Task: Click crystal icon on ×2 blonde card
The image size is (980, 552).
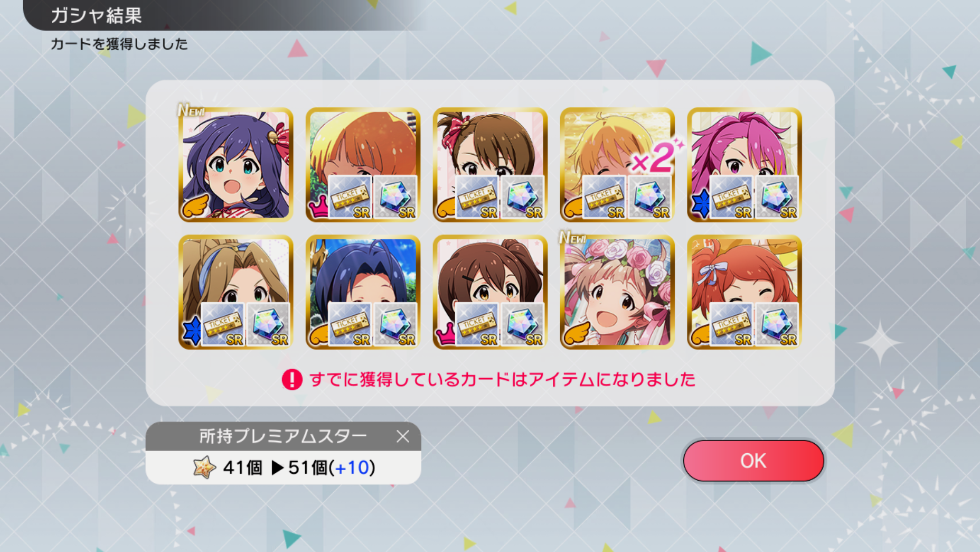Action: coord(650,198)
